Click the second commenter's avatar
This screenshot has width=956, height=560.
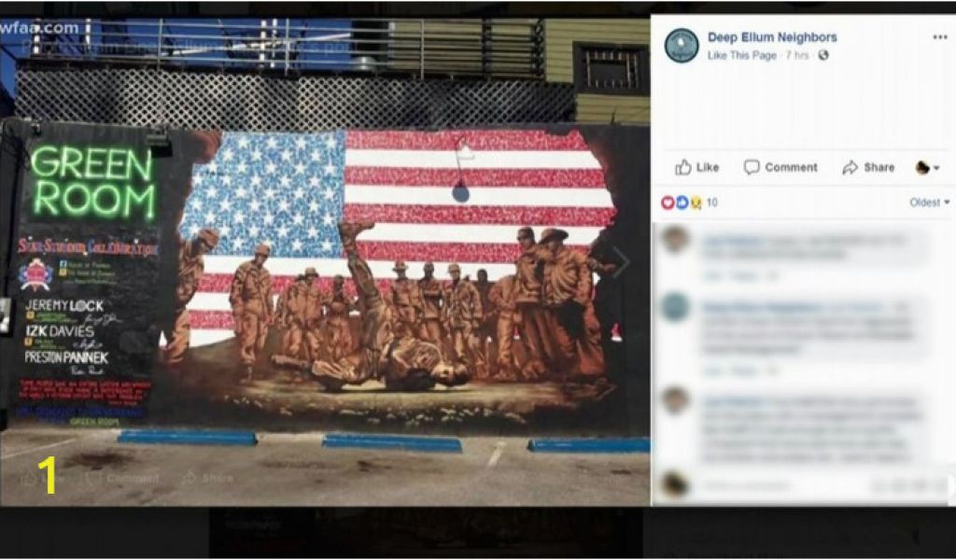(x=676, y=306)
